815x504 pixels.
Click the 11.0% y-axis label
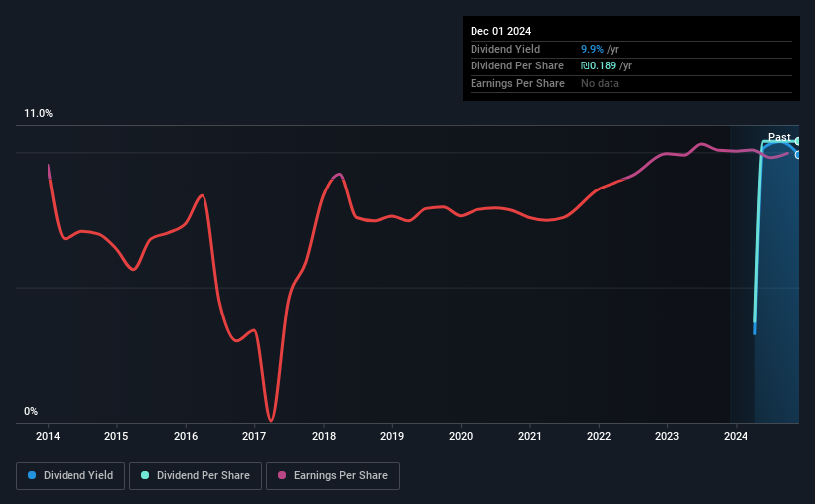coord(38,114)
